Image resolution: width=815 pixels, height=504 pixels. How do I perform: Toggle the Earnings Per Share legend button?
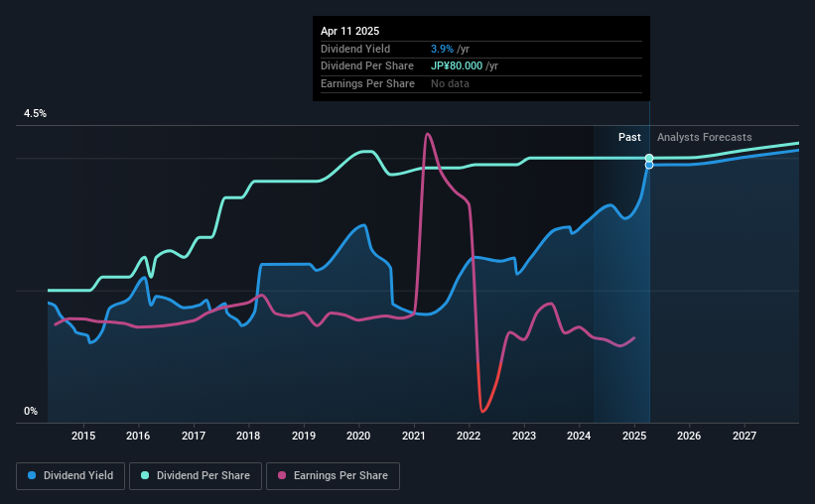click(x=333, y=476)
